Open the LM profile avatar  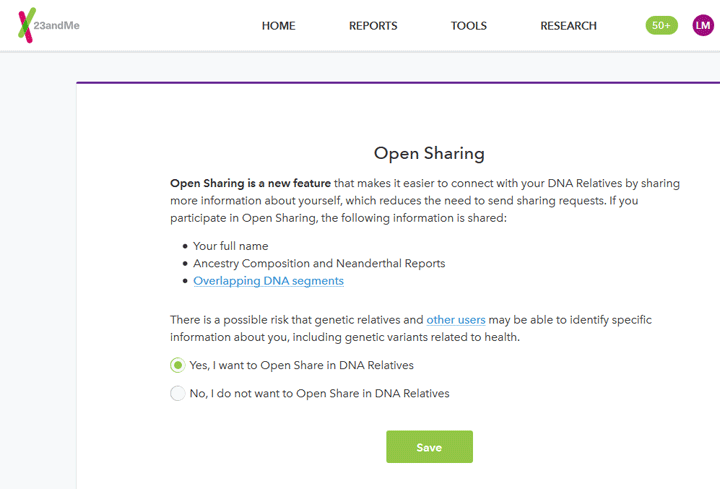(703, 25)
